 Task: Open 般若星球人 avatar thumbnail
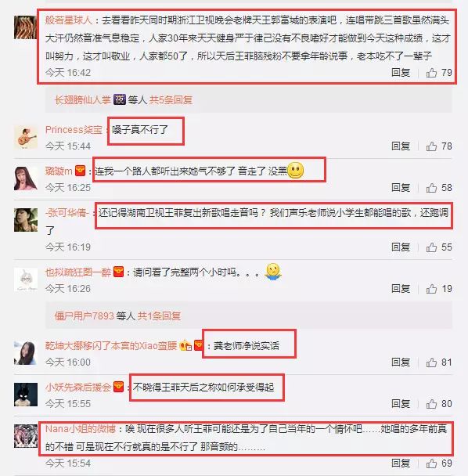(26, 27)
